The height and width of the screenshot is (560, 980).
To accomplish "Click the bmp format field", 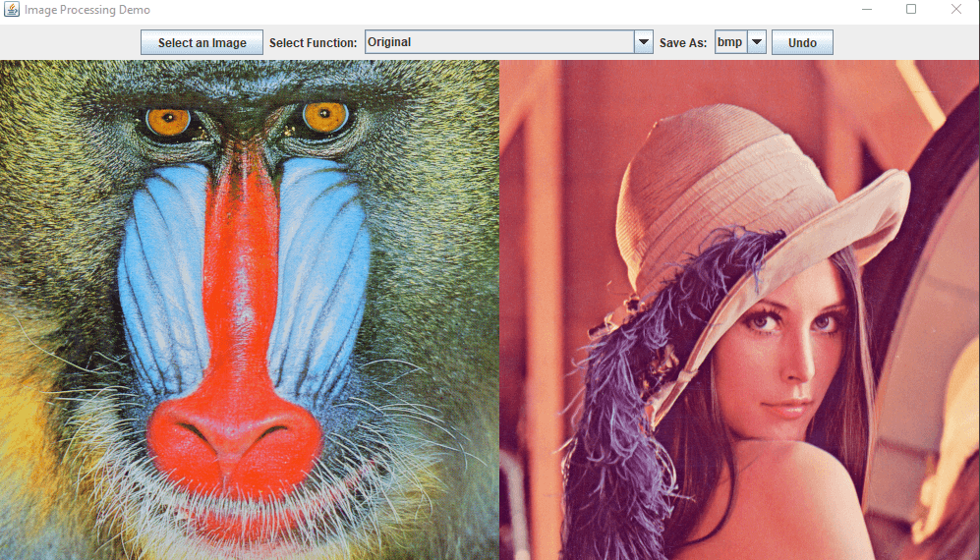I will point(731,42).
